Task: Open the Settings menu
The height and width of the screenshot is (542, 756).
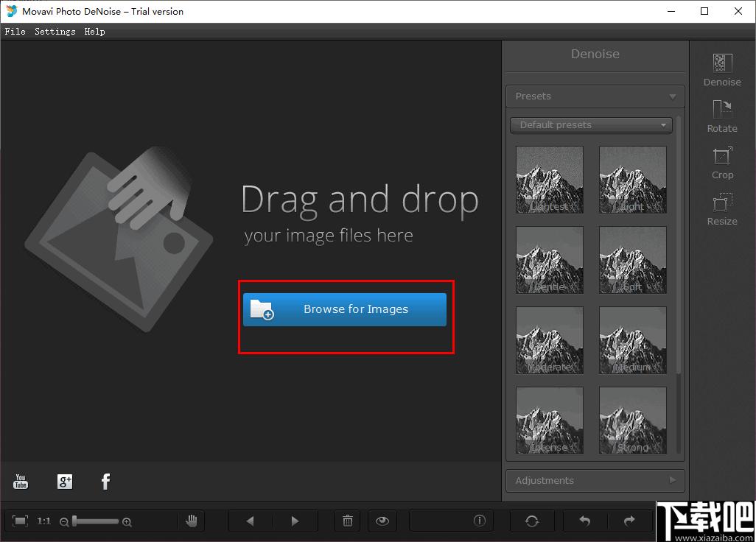Action: [55, 32]
